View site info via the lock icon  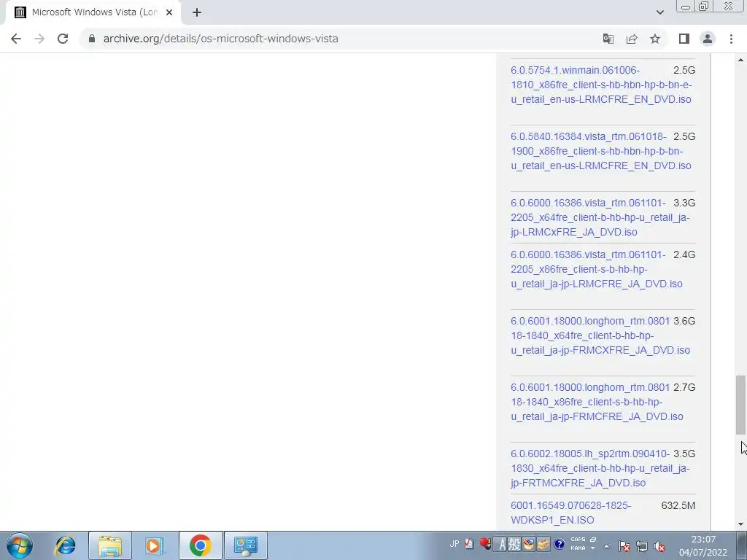pyautogui.click(x=92, y=39)
